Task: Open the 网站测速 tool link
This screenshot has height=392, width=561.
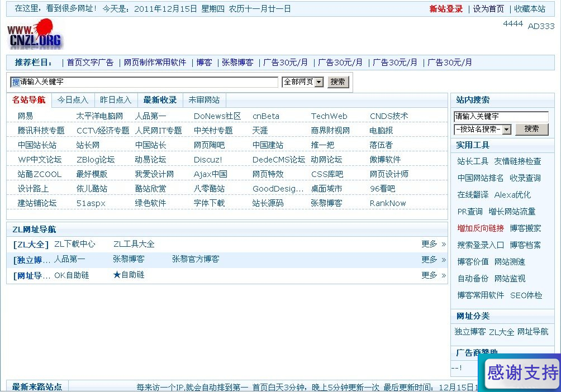Action: (x=510, y=262)
